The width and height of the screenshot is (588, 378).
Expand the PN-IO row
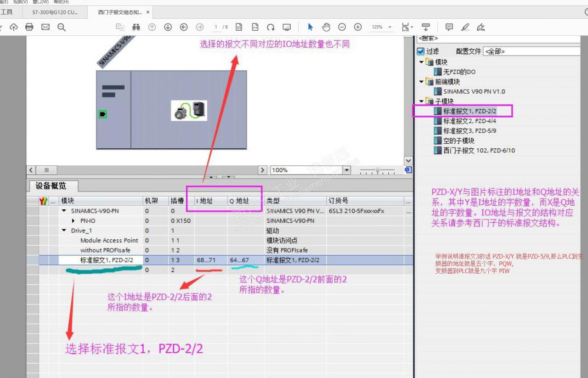click(73, 221)
